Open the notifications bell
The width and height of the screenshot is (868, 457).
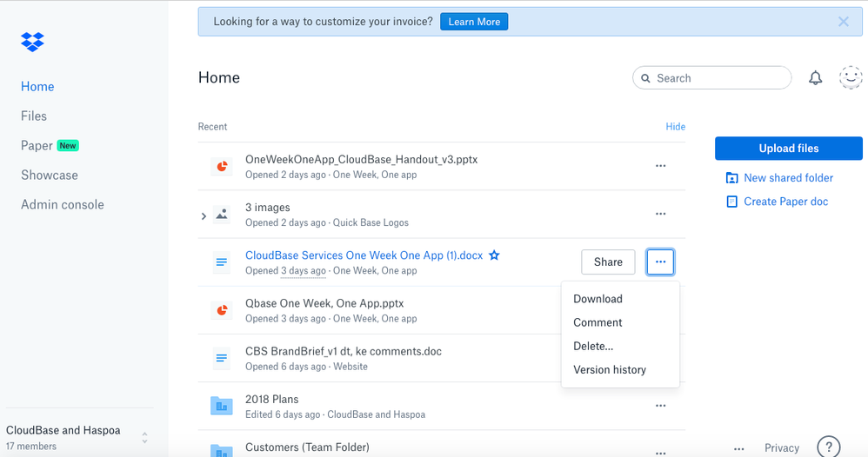[x=816, y=78]
